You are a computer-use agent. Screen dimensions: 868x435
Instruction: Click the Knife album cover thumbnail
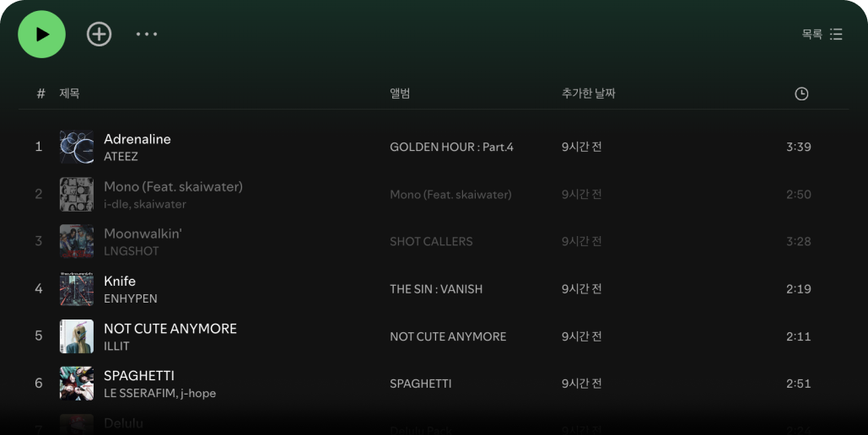[x=77, y=289]
